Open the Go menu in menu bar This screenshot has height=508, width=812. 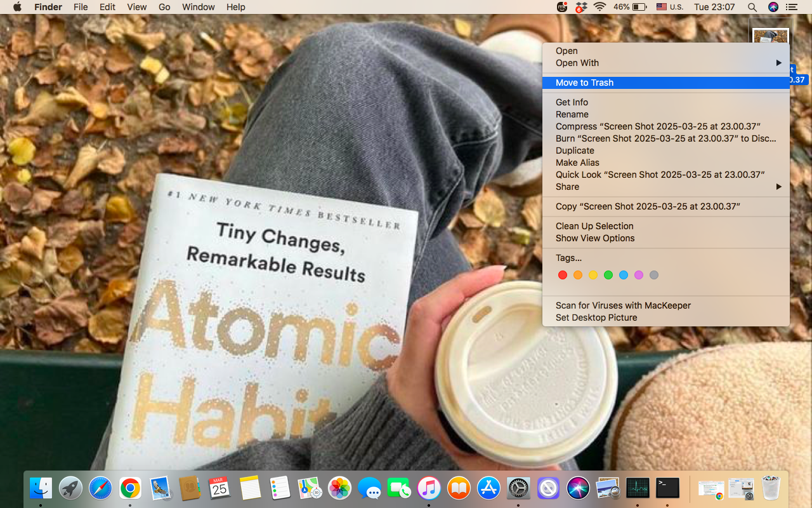click(164, 7)
